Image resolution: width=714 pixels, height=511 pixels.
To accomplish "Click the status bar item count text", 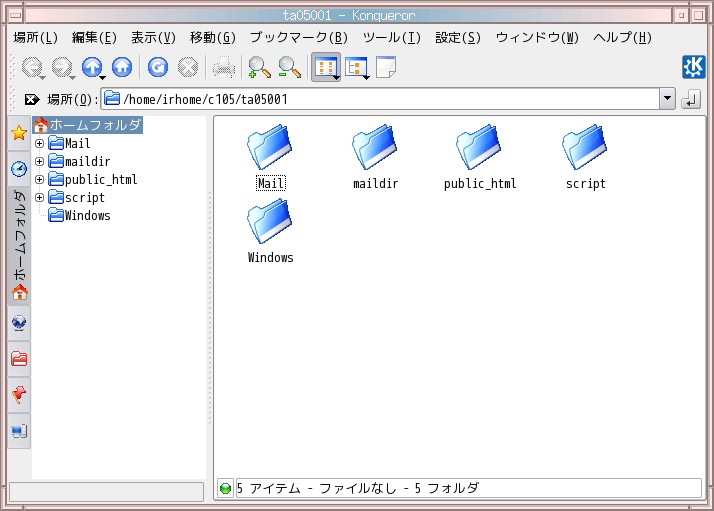I will [357, 488].
